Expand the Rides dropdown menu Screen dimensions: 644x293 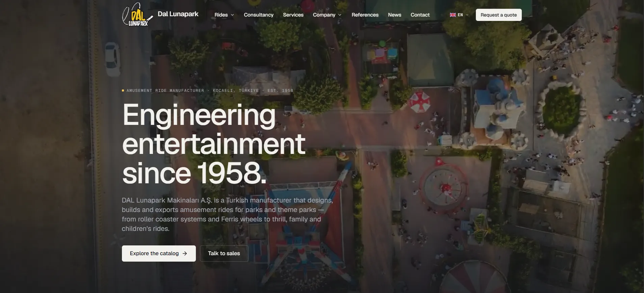224,15
